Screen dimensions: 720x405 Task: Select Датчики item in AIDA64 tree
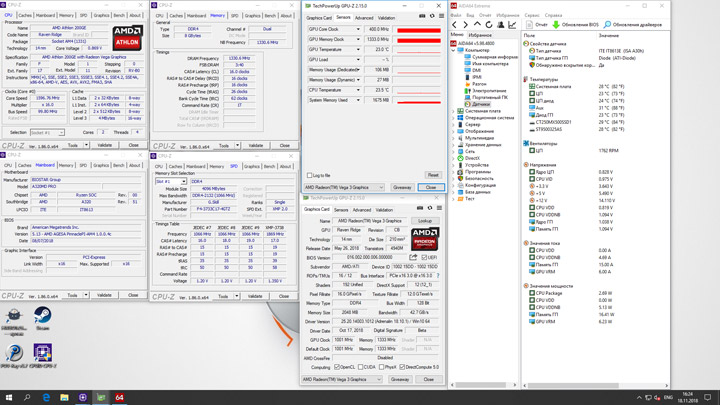(477, 104)
